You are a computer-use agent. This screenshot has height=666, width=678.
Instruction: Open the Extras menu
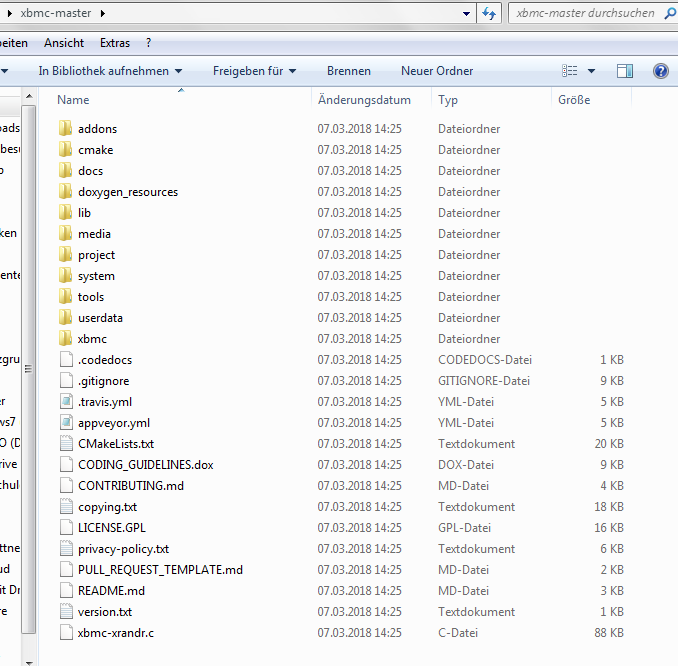[115, 43]
